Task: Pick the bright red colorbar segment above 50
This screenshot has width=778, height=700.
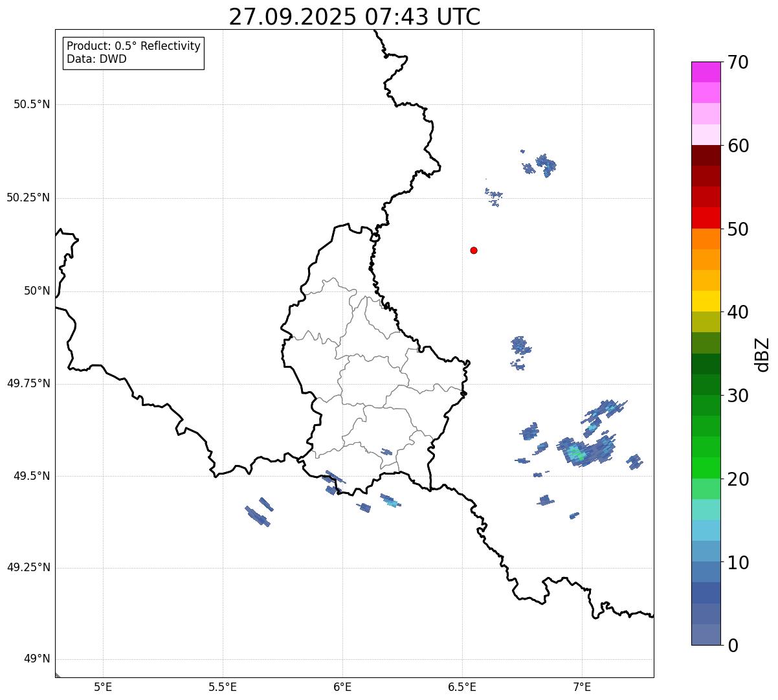Action: coord(706,218)
